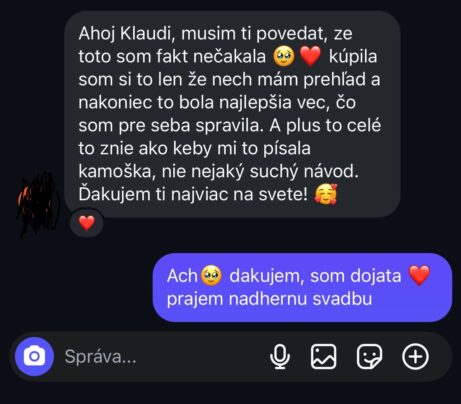Click the red heart emoji after "dojata"
461x404 pixels.
(x=420, y=276)
